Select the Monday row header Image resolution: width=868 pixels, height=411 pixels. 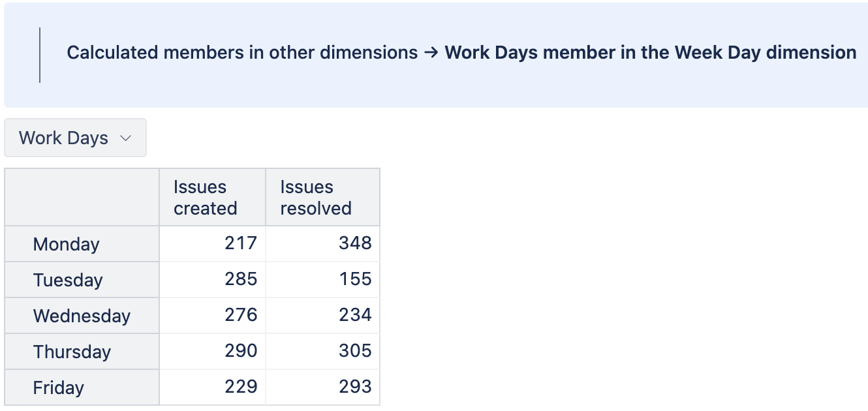point(67,244)
